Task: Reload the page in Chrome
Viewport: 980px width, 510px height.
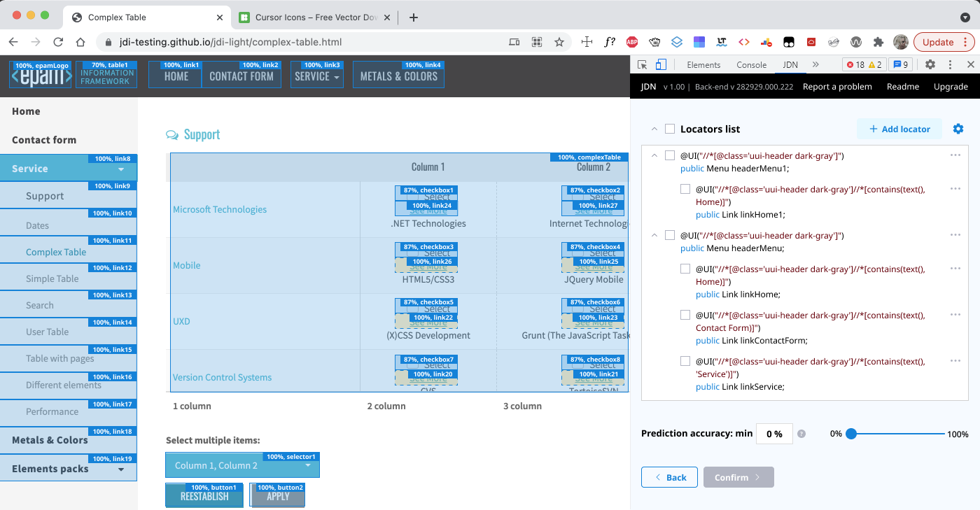Action: (x=58, y=42)
